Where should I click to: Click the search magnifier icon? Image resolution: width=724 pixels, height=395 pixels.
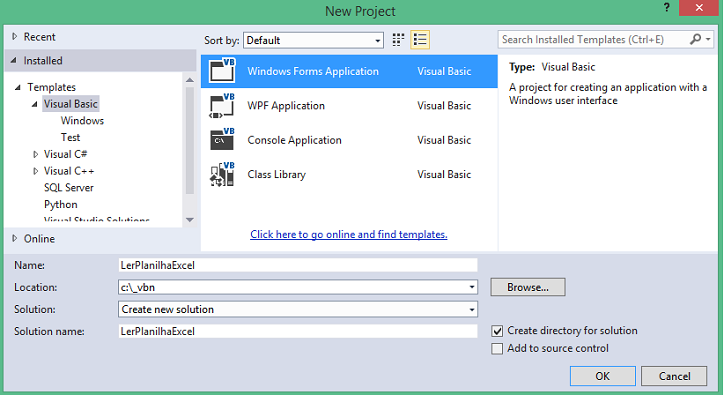695,39
